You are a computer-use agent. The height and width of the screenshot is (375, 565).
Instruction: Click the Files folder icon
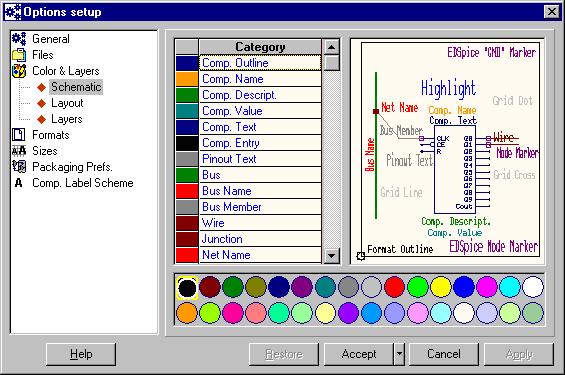pyautogui.click(x=19, y=55)
